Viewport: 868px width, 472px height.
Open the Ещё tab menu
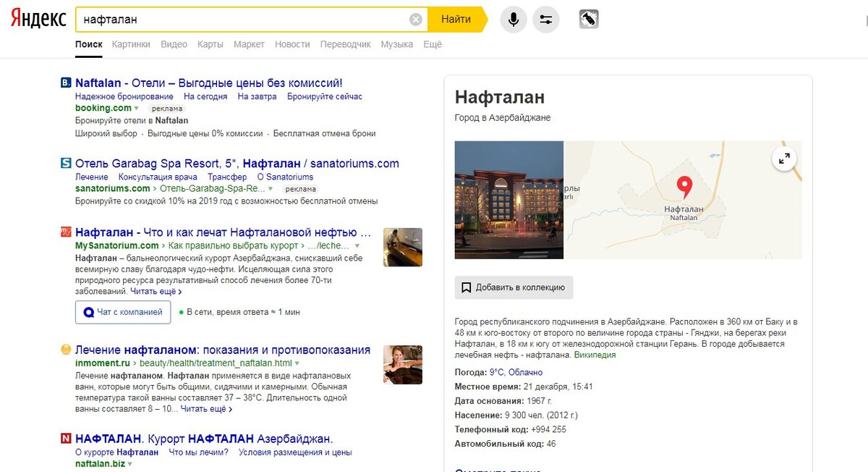pos(433,44)
